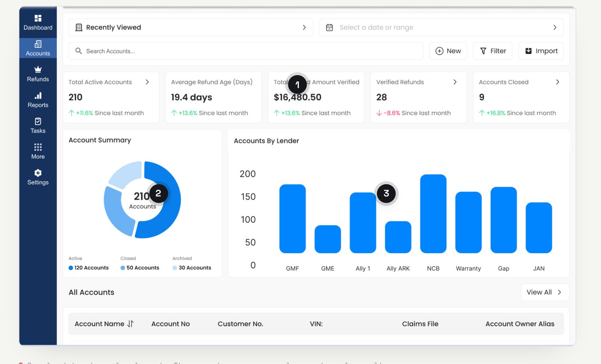The image size is (601, 364).
Task: Expand the date range selector chevron
Action: 555,27
